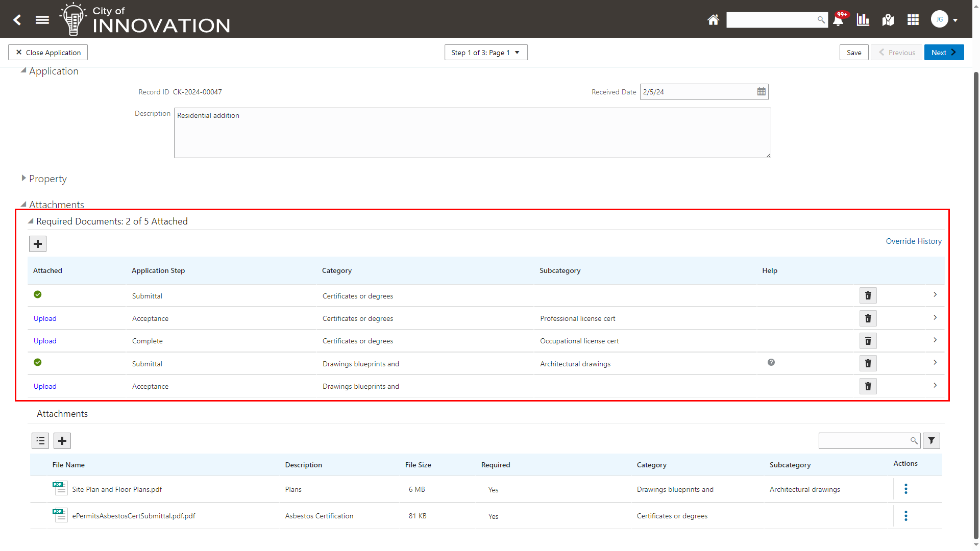The width and height of the screenshot is (980, 551).
Task: Click the filter icon in Attachments section
Action: (931, 440)
